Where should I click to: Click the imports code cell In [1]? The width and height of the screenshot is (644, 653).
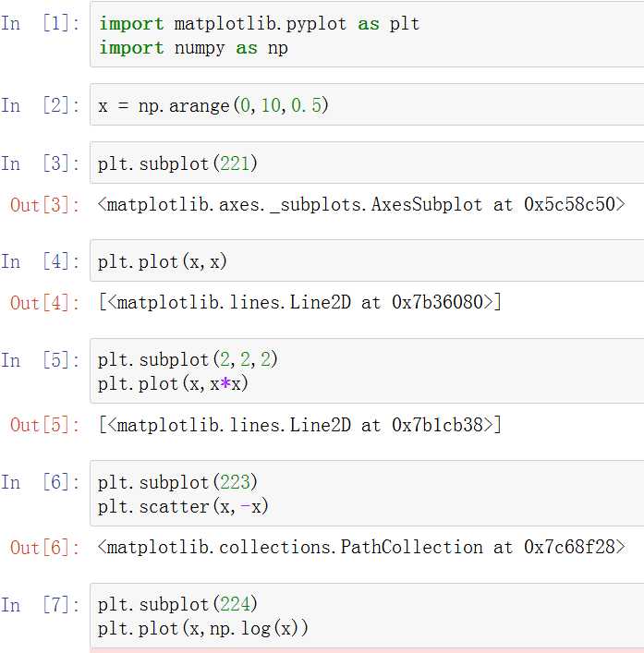(x=367, y=34)
